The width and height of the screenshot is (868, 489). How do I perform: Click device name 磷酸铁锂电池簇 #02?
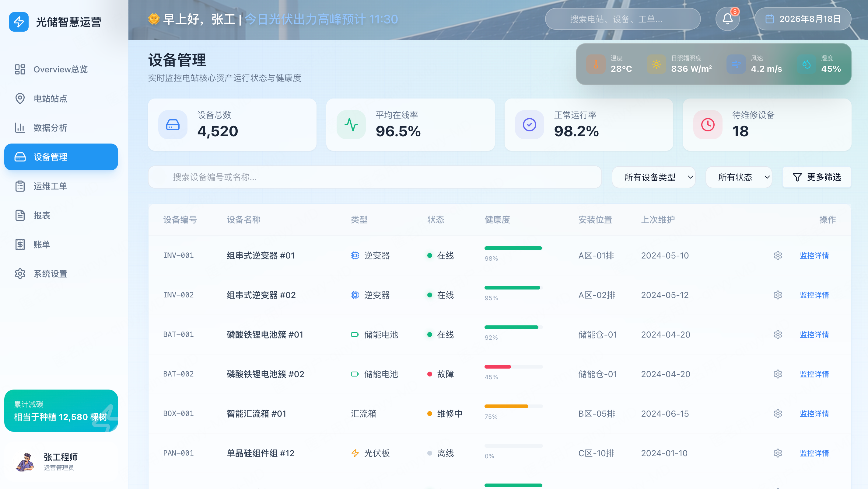click(265, 374)
